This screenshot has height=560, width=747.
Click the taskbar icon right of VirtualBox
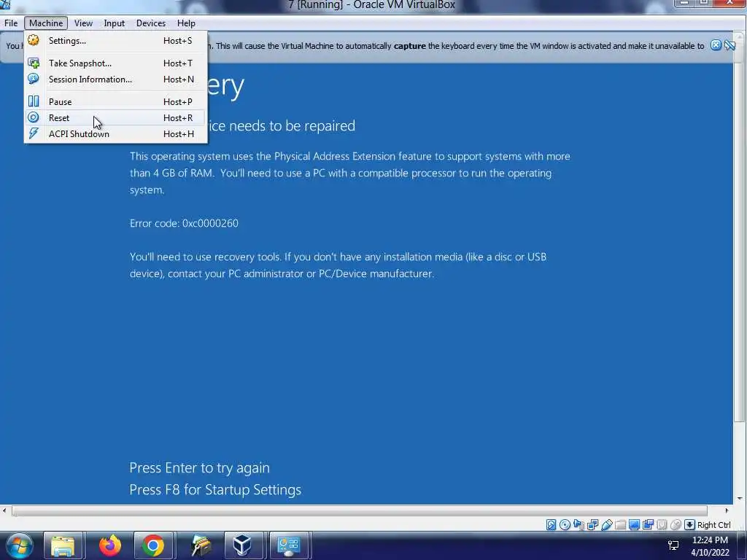point(289,545)
